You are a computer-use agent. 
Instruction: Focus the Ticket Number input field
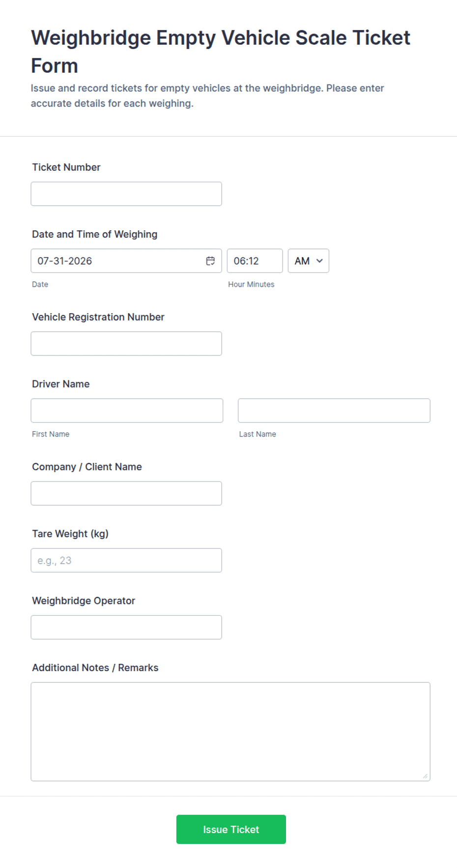point(126,194)
